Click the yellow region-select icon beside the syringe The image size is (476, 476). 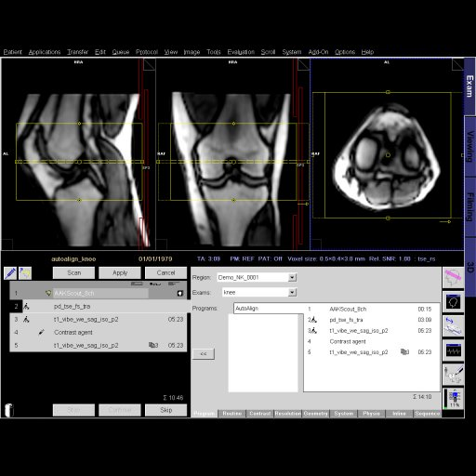(25, 273)
